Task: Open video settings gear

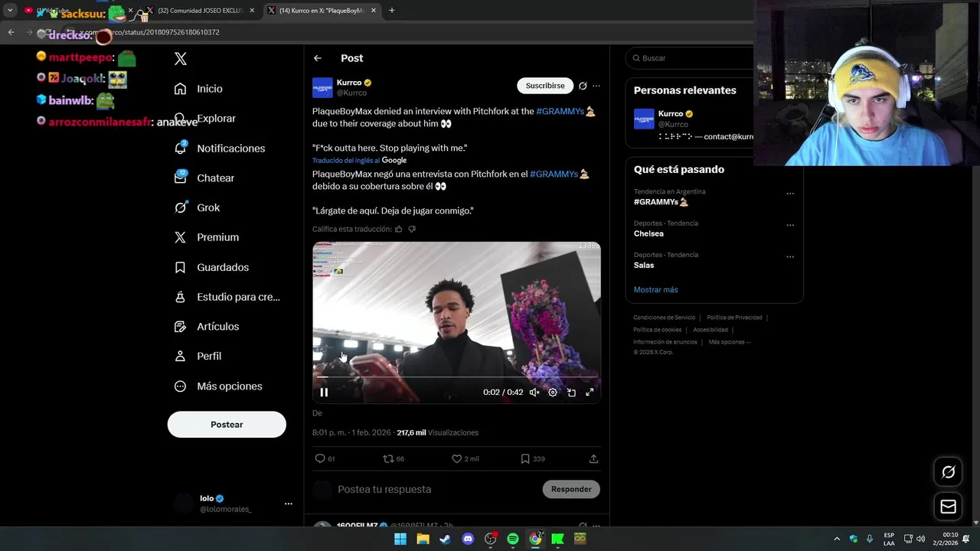Action: (x=553, y=393)
